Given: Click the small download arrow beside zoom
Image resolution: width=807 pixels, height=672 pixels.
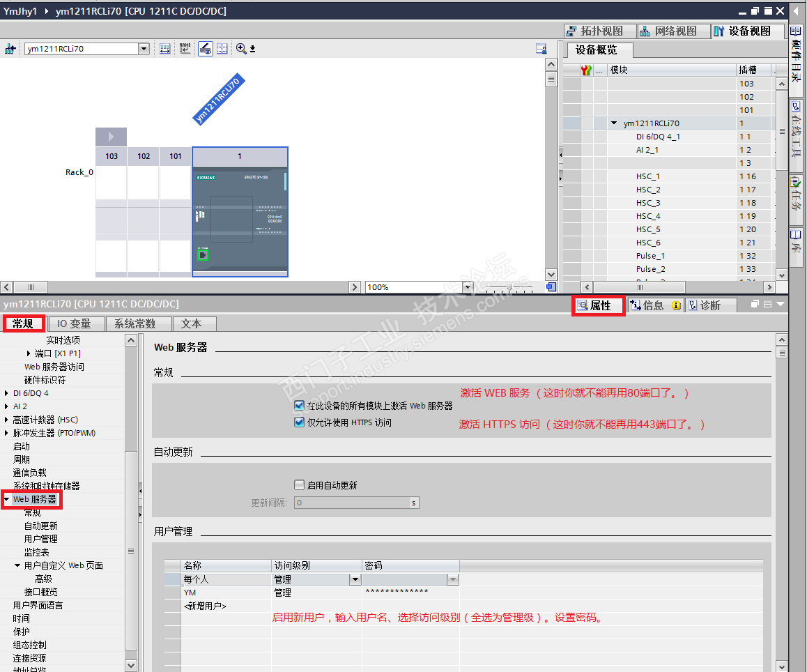Looking at the screenshot, I should pyautogui.click(x=253, y=49).
